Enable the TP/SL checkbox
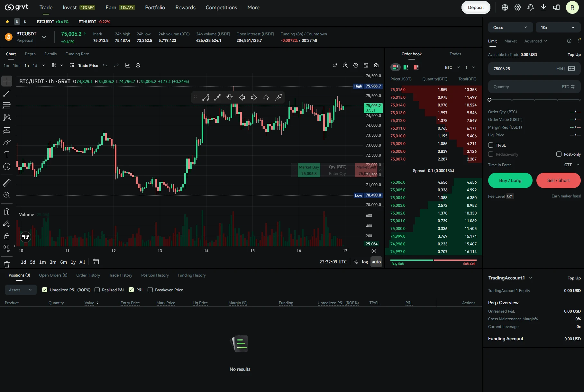 point(491,145)
